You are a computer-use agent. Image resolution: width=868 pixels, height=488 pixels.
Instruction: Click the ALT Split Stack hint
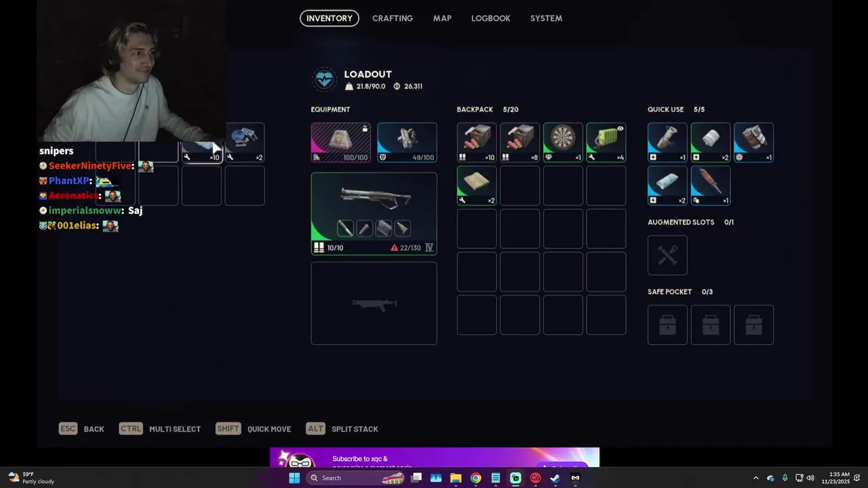[x=342, y=429]
